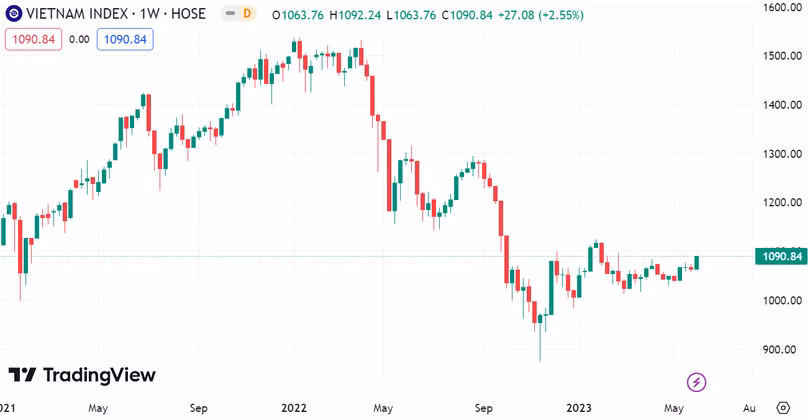Click the 2023 label on time axis
810x420 pixels.
pyautogui.click(x=580, y=408)
